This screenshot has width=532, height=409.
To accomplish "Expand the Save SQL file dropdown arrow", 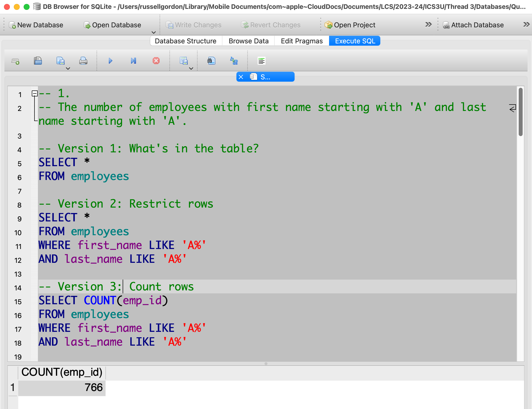I will tap(68, 69).
